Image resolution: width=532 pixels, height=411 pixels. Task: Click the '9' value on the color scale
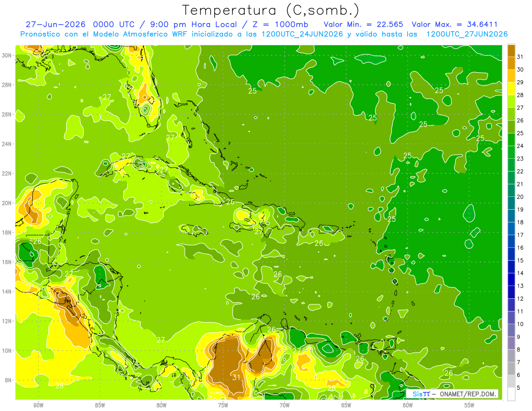(x=519, y=337)
